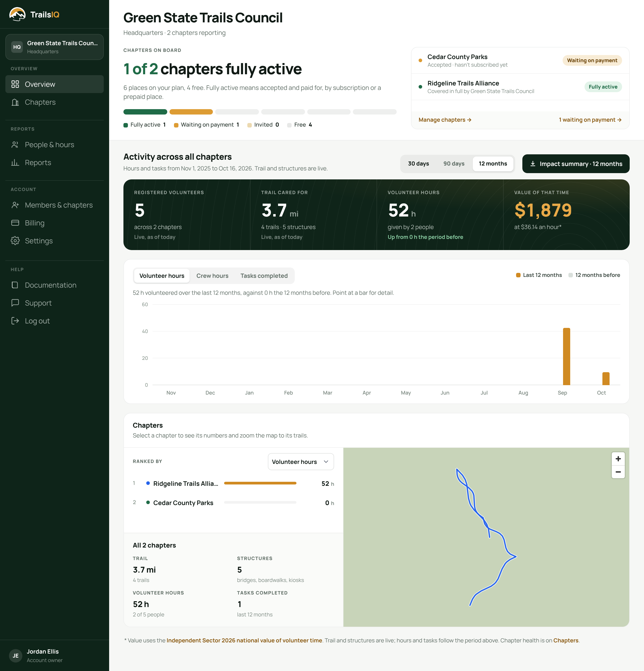This screenshot has width=644, height=671.
Task: Click the TrailsIQ mountain logo
Action: pyautogui.click(x=17, y=14)
